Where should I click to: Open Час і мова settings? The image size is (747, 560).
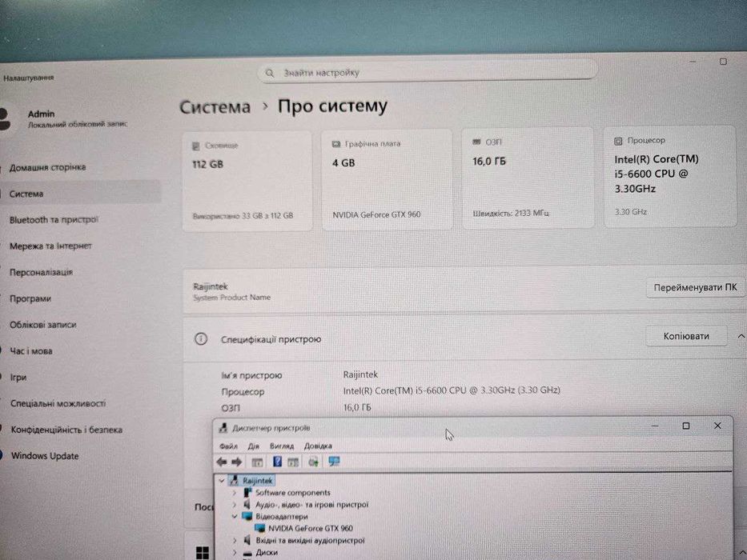[x=31, y=351]
